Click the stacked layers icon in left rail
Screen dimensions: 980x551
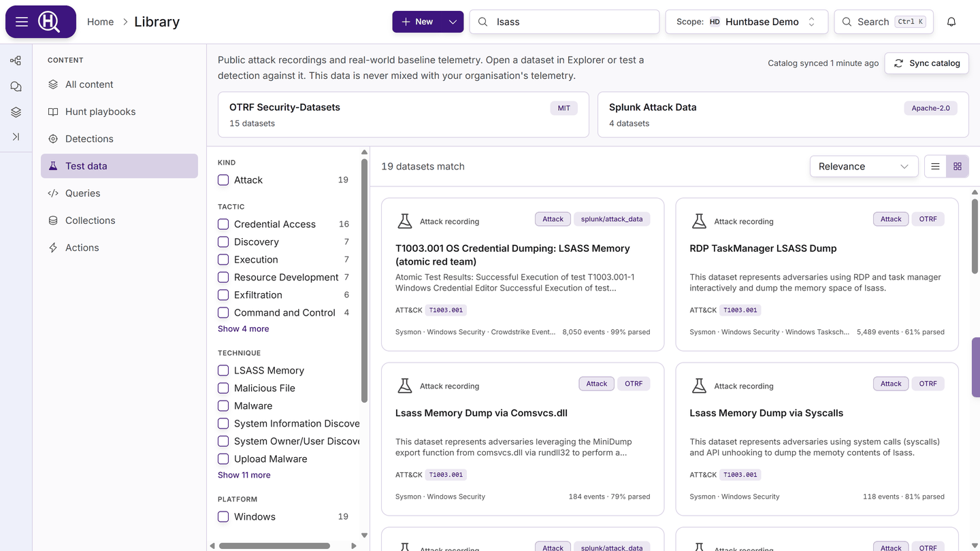[16, 112]
